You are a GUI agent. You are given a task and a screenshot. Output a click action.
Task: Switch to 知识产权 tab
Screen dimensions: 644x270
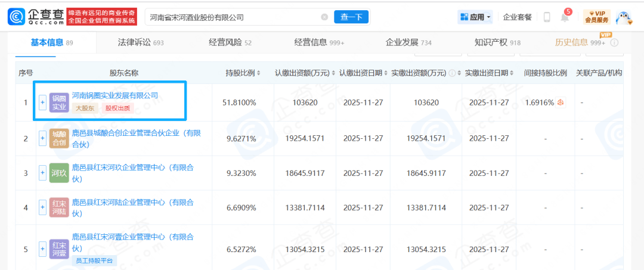[497, 42]
